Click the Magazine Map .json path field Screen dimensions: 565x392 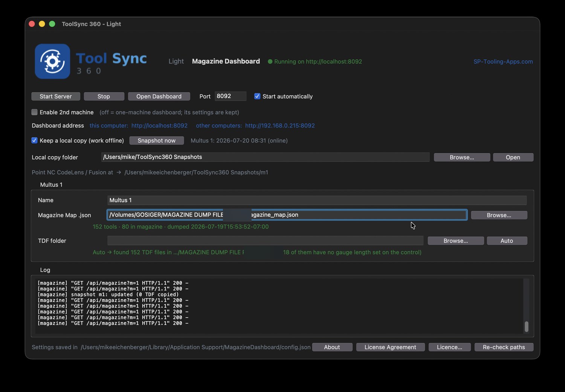(x=287, y=215)
